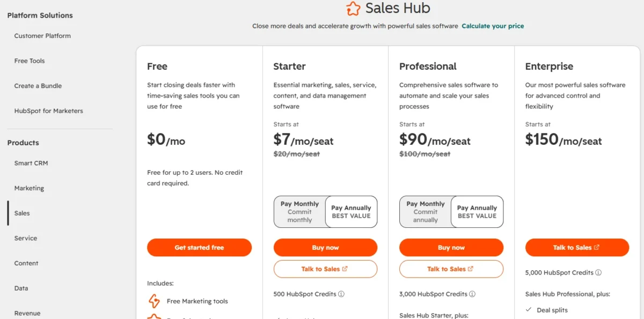The height and width of the screenshot is (319, 644).
Task: Click external link icon in Starter Talk to Sales
Action: pos(345,269)
